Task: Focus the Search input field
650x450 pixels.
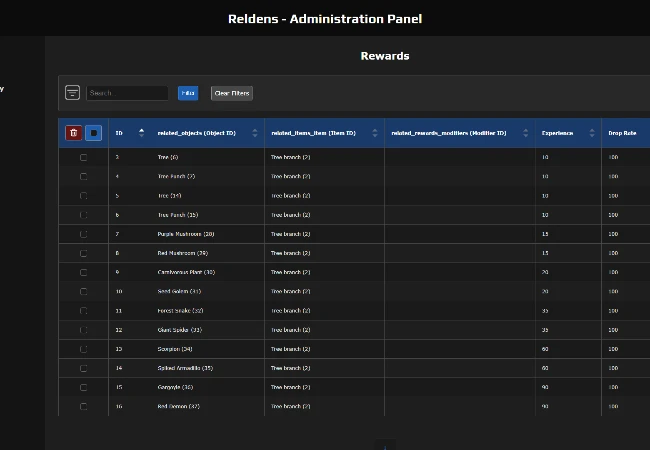Action: (x=127, y=93)
